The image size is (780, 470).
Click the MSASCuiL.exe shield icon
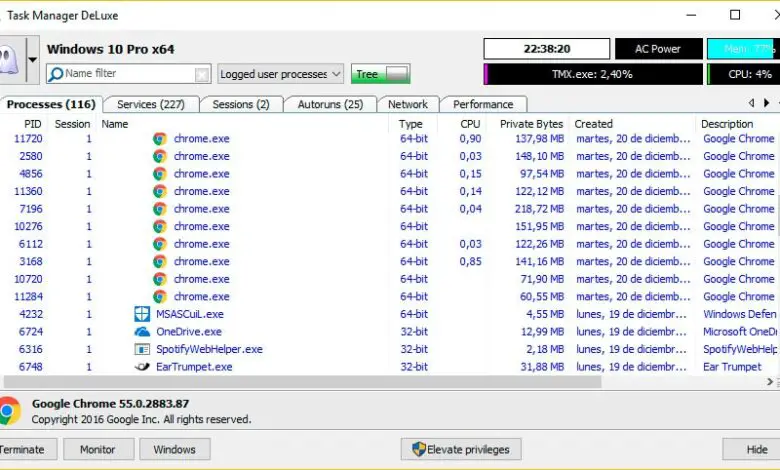142,314
